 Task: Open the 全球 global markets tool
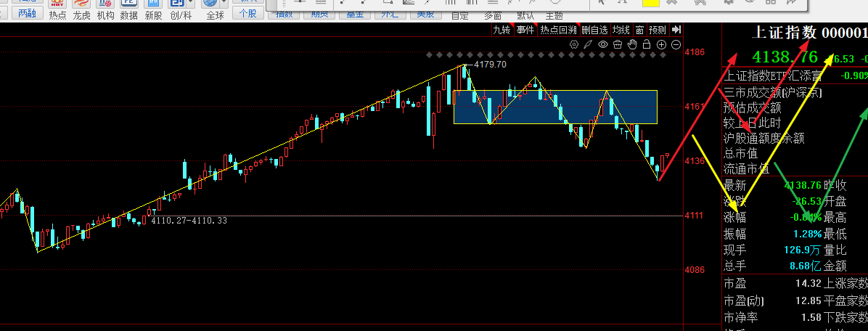(215, 9)
